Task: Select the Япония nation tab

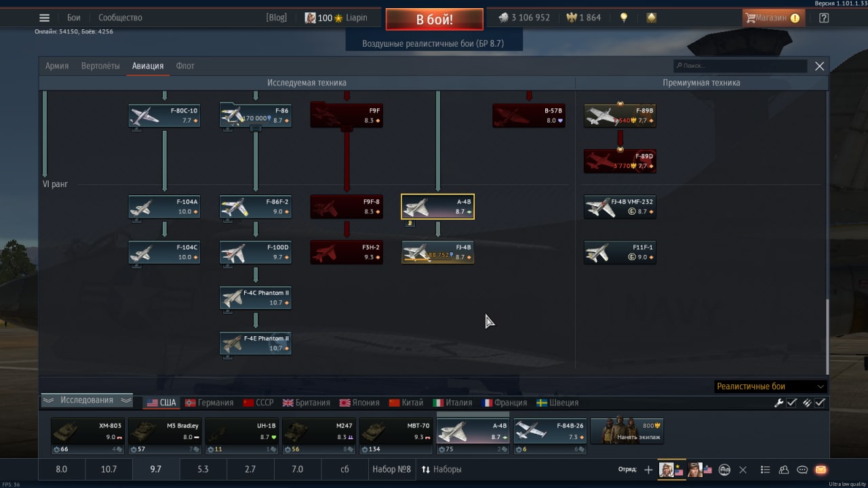Action: click(x=359, y=403)
